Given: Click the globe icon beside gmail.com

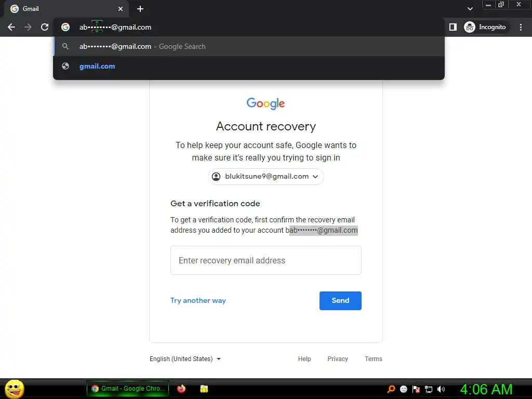Looking at the screenshot, I should coord(65,66).
